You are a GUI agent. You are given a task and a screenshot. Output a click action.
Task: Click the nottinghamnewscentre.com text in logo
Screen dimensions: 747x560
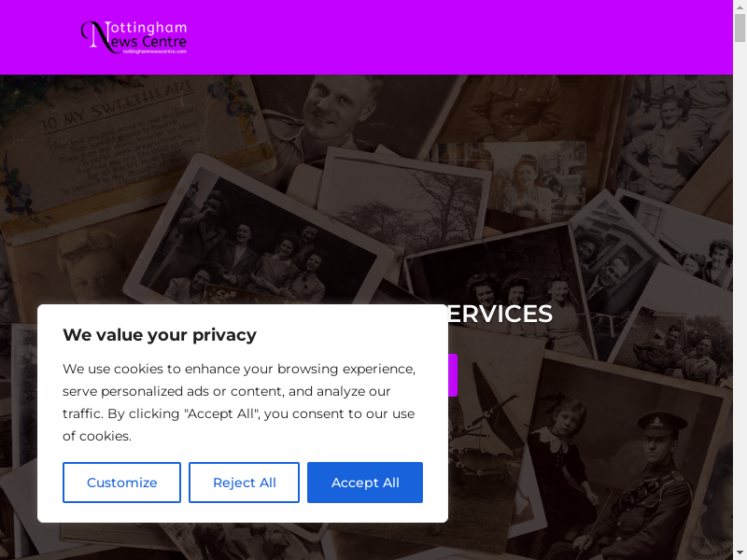(x=155, y=51)
